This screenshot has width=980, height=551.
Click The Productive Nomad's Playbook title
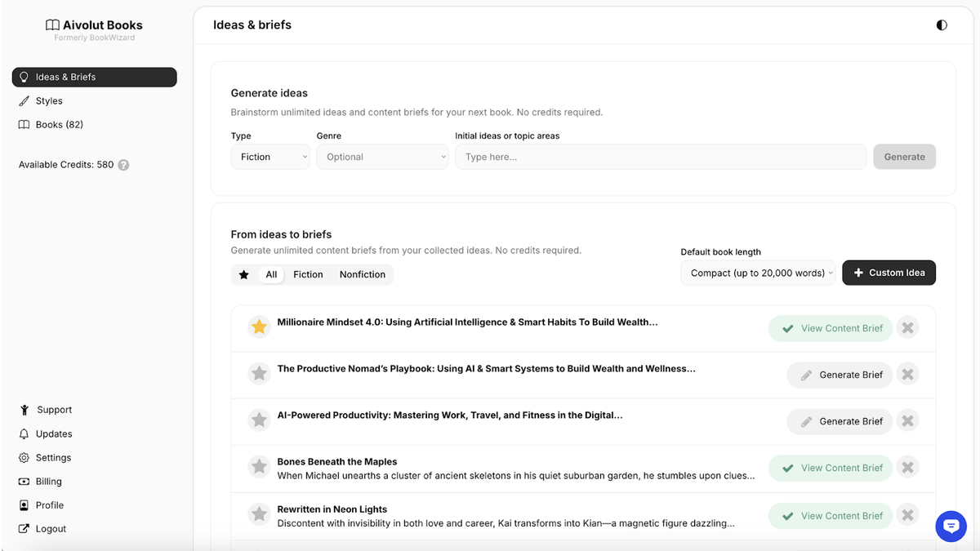click(x=486, y=369)
